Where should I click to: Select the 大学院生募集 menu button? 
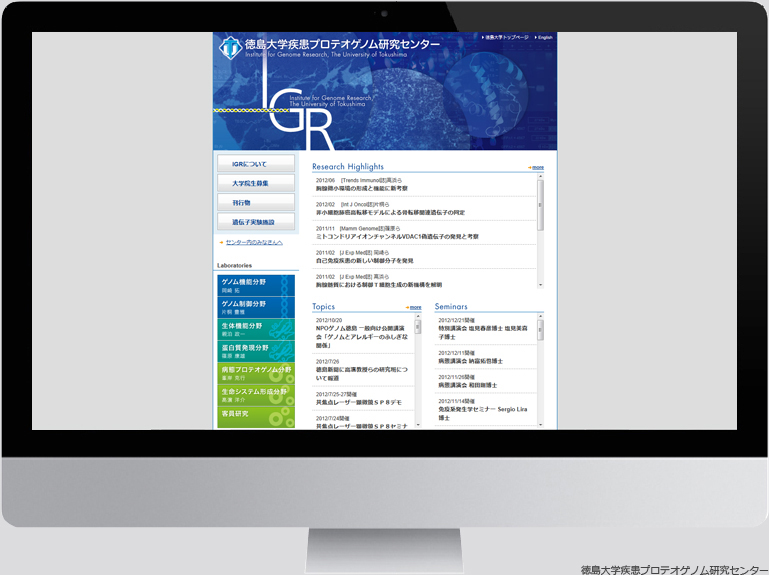point(256,183)
